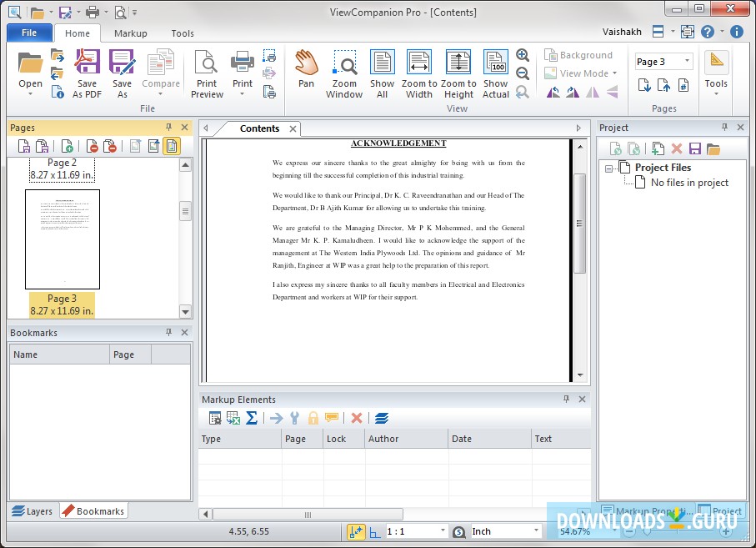This screenshot has width=756, height=548.
Task: Open Print Preview
Action: [207, 73]
